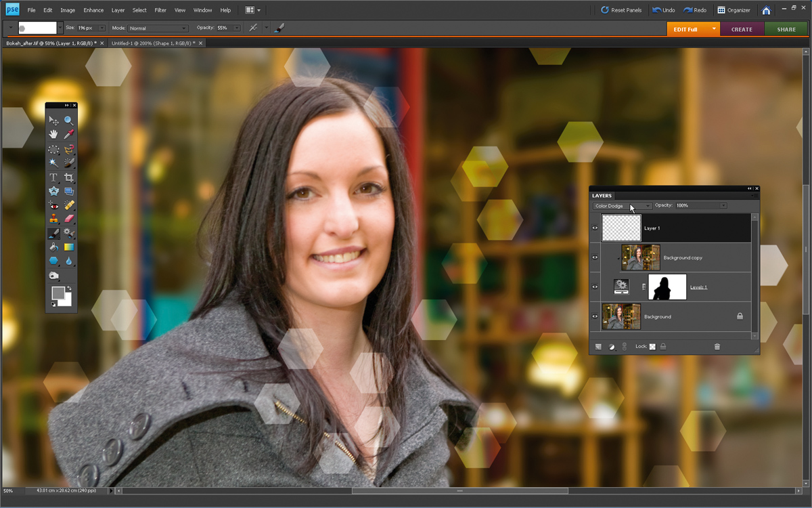
Task: Open the brush Size dropdown arrow
Action: (x=102, y=28)
